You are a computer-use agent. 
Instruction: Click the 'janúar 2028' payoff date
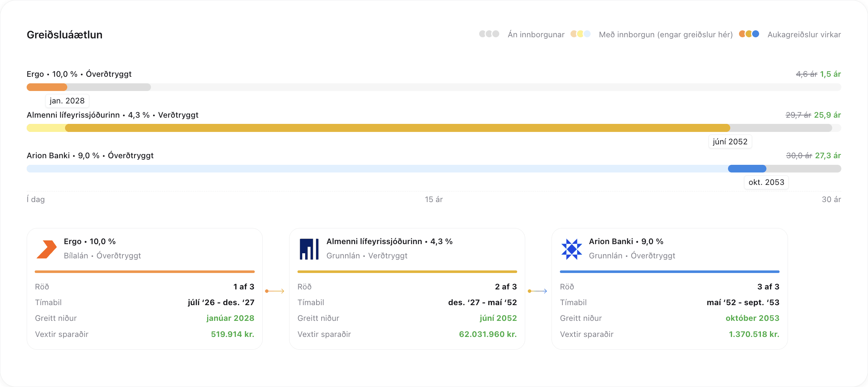(x=230, y=318)
